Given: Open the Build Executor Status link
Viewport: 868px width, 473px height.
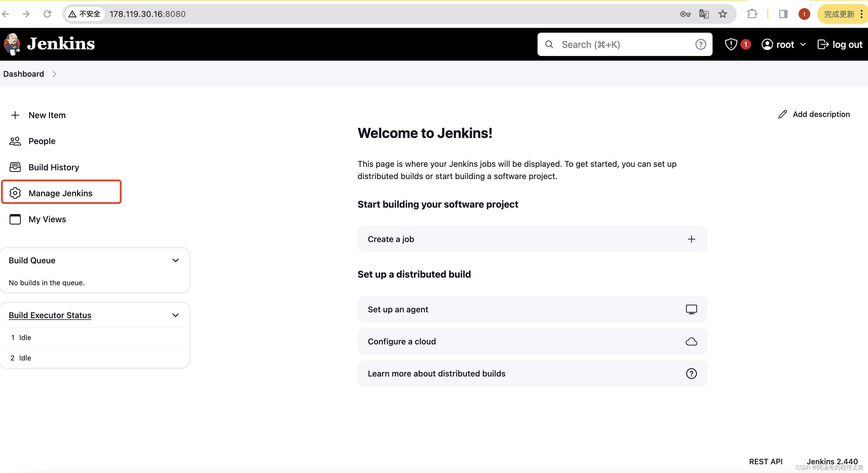Looking at the screenshot, I should [50, 315].
